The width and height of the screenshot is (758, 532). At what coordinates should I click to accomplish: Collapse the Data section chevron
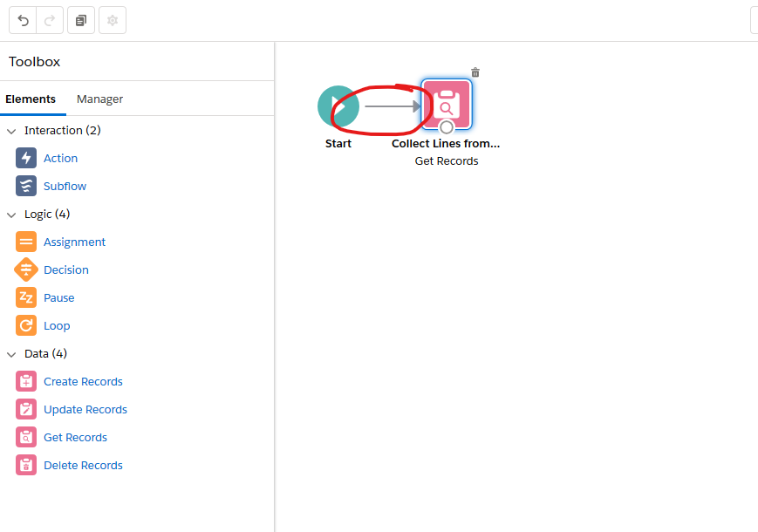(x=11, y=354)
